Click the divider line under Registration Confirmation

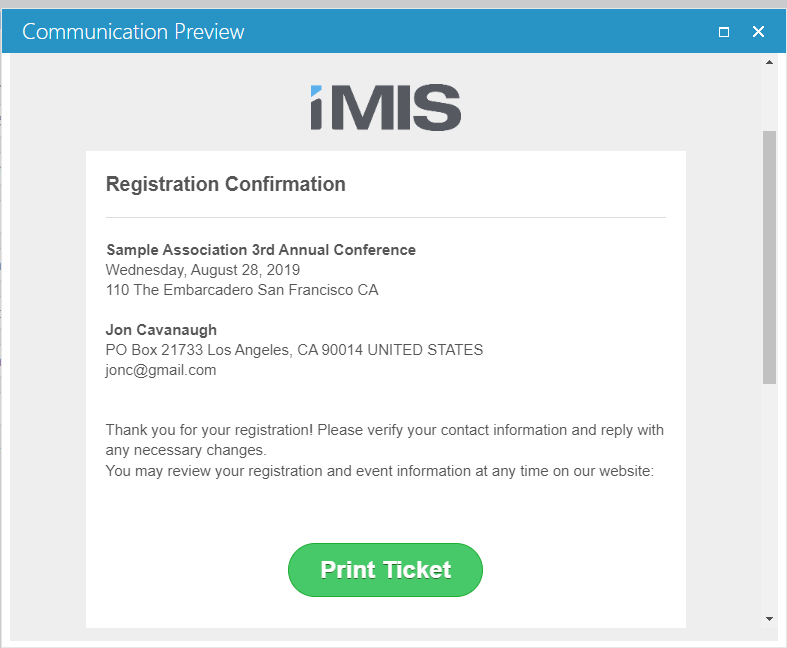pyautogui.click(x=385, y=218)
